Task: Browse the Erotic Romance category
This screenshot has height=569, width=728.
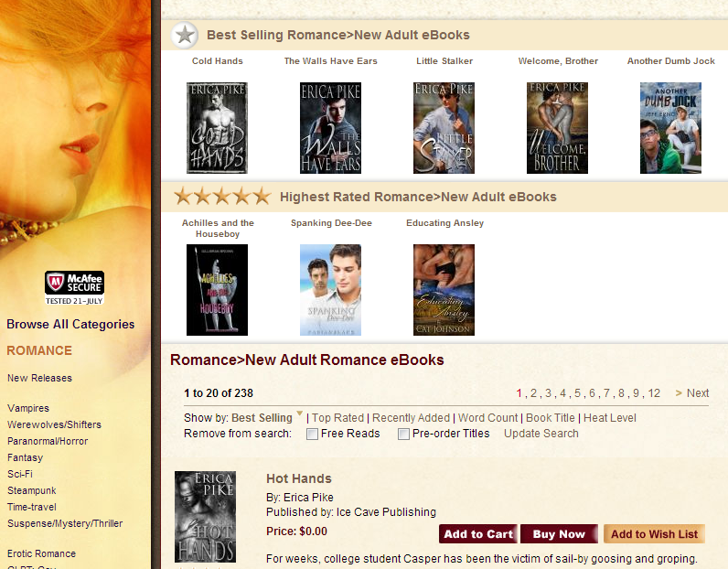Action: point(41,553)
